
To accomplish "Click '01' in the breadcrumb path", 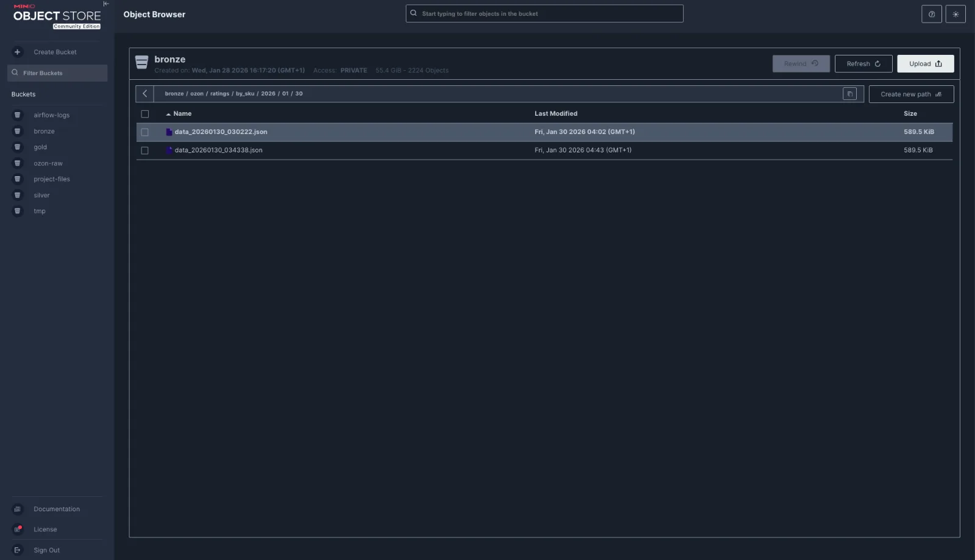I will [285, 94].
